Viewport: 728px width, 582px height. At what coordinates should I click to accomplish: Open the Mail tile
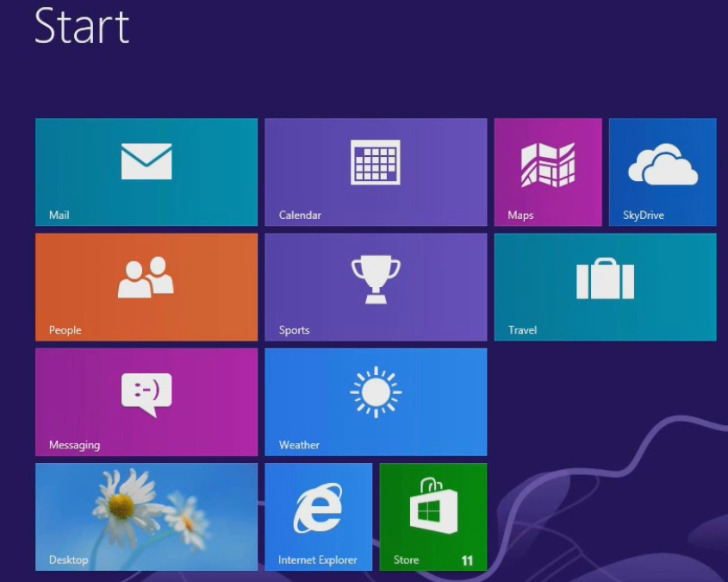coord(146,172)
